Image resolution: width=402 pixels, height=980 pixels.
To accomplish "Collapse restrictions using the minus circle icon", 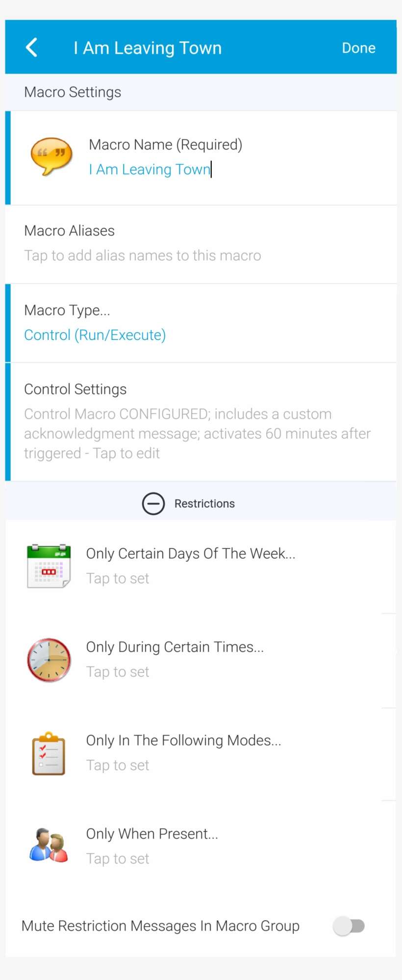I will point(153,504).
